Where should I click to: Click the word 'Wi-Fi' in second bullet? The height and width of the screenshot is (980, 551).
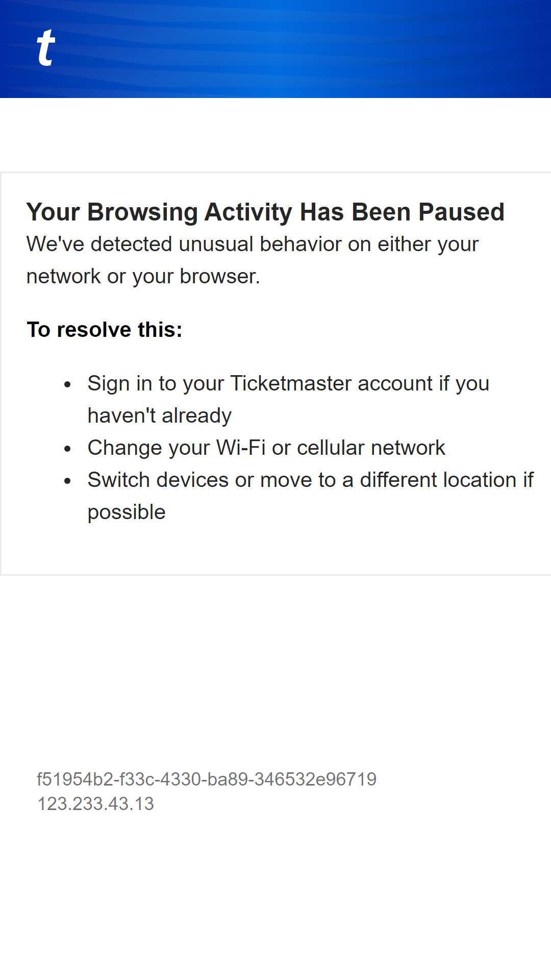point(241,448)
